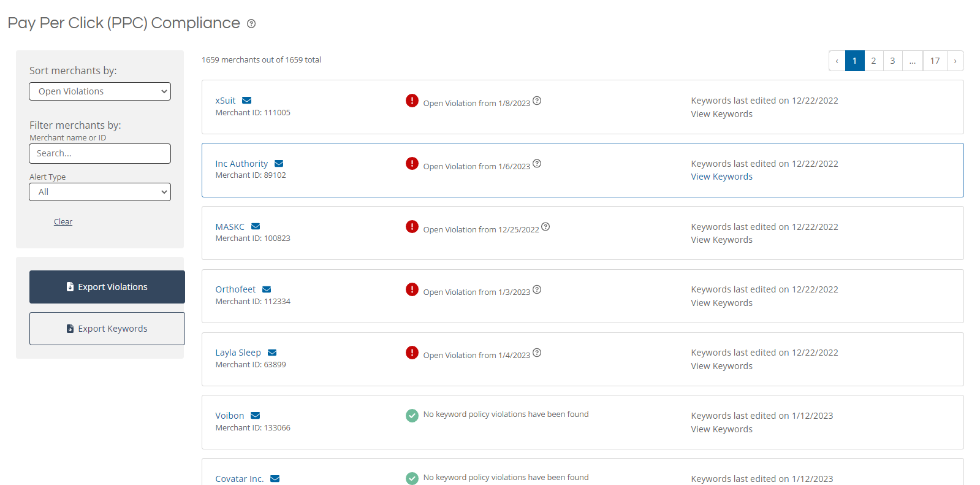This screenshot has width=980, height=485.
Task: Click 'Open Violation from 12/25/2022' text
Action: (x=481, y=230)
